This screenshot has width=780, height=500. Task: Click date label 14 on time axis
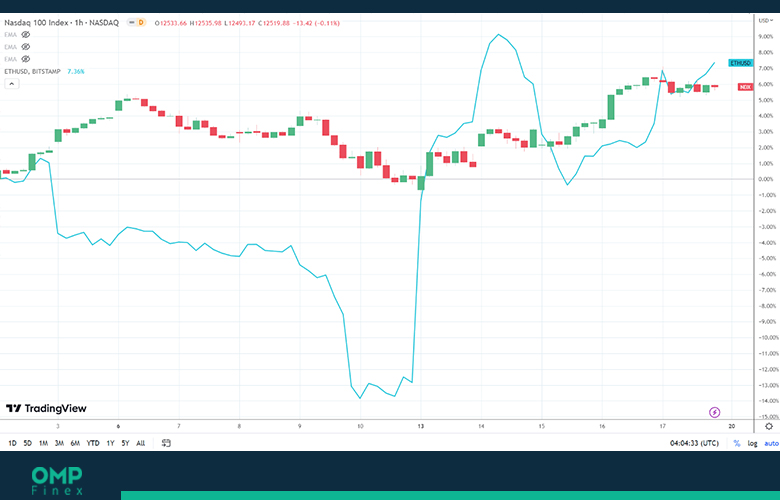[481, 426]
